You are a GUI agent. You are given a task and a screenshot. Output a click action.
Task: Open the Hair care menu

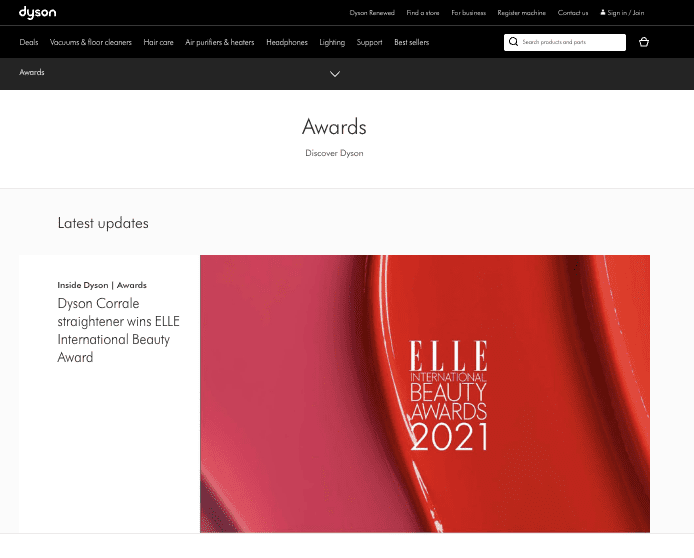tap(158, 42)
